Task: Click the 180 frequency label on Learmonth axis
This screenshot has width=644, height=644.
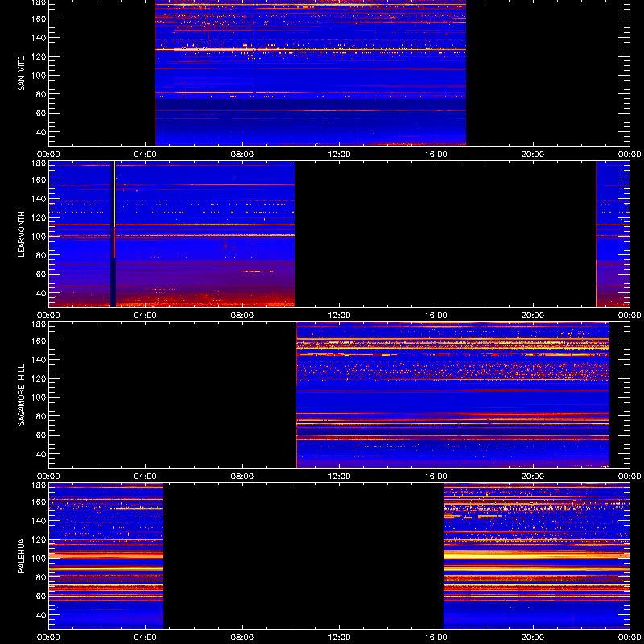Action: 40,163
